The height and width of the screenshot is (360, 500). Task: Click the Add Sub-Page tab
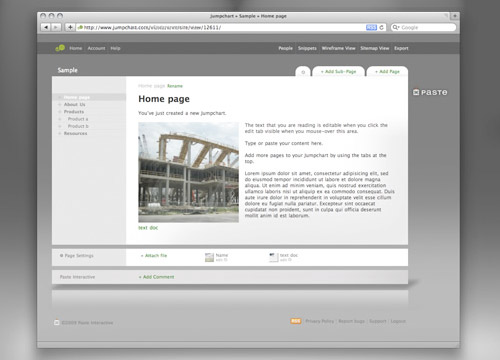pyautogui.click(x=338, y=71)
